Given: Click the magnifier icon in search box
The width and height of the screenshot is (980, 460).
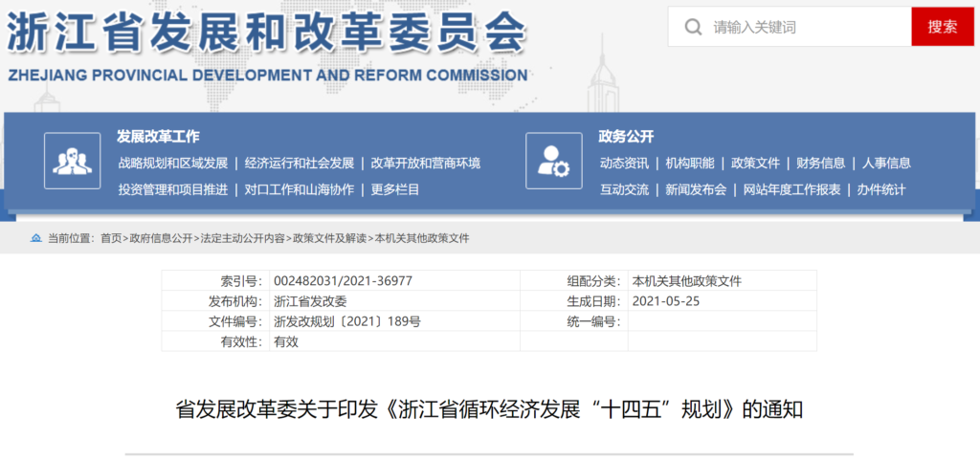Looking at the screenshot, I should tap(693, 27).
